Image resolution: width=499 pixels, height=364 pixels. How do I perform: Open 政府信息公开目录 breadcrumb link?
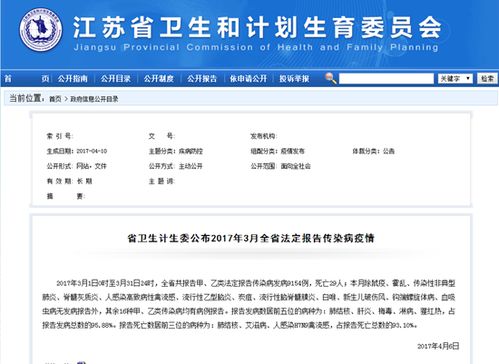[94, 99]
